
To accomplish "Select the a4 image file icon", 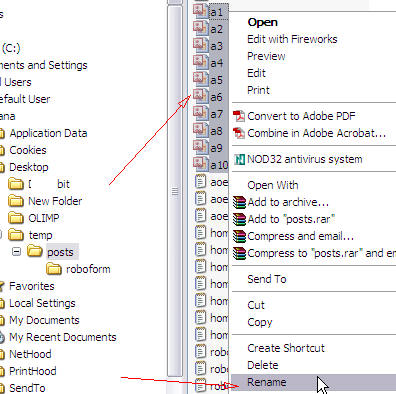I will (201, 63).
